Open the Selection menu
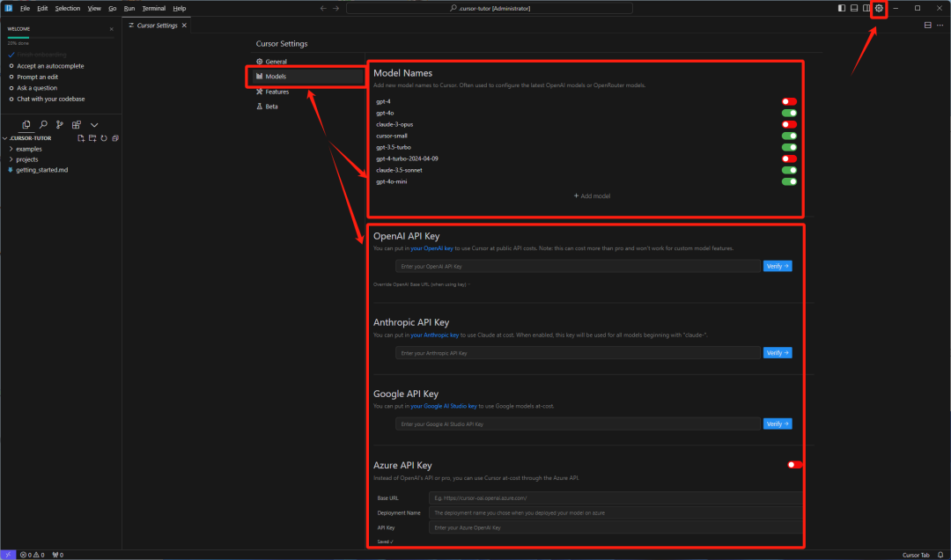The width and height of the screenshot is (951, 560). (x=67, y=9)
